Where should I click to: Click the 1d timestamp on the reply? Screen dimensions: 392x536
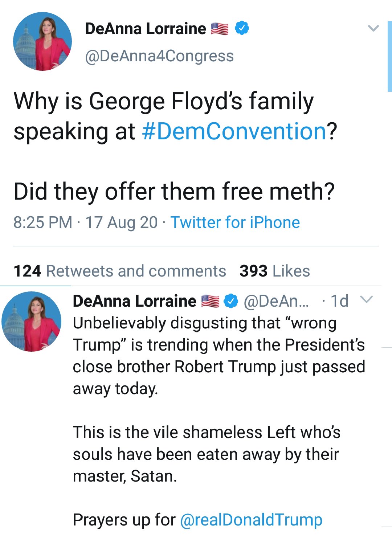pyautogui.click(x=340, y=301)
